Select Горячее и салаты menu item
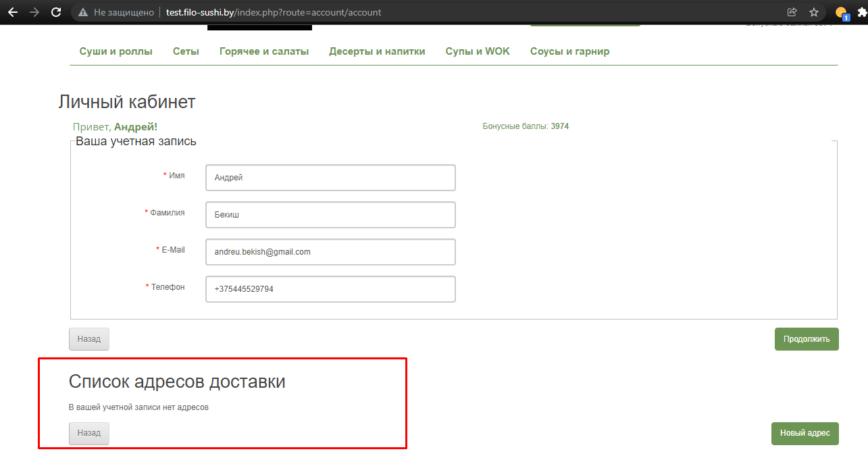868x458 pixels. tap(264, 51)
